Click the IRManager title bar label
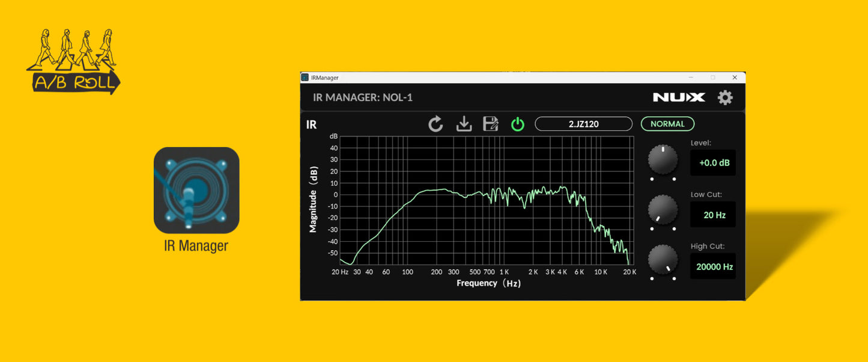 (324, 78)
